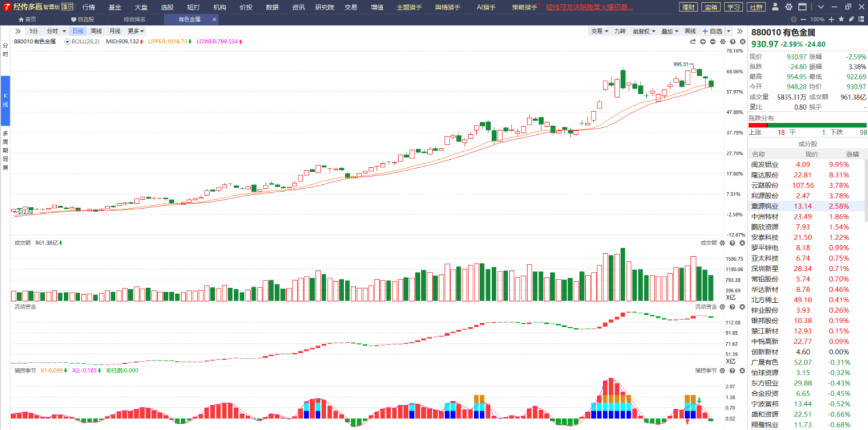The height and width of the screenshot is (430, 868).
Task: Switch to the 综合排名 tab
Action: 135,19
